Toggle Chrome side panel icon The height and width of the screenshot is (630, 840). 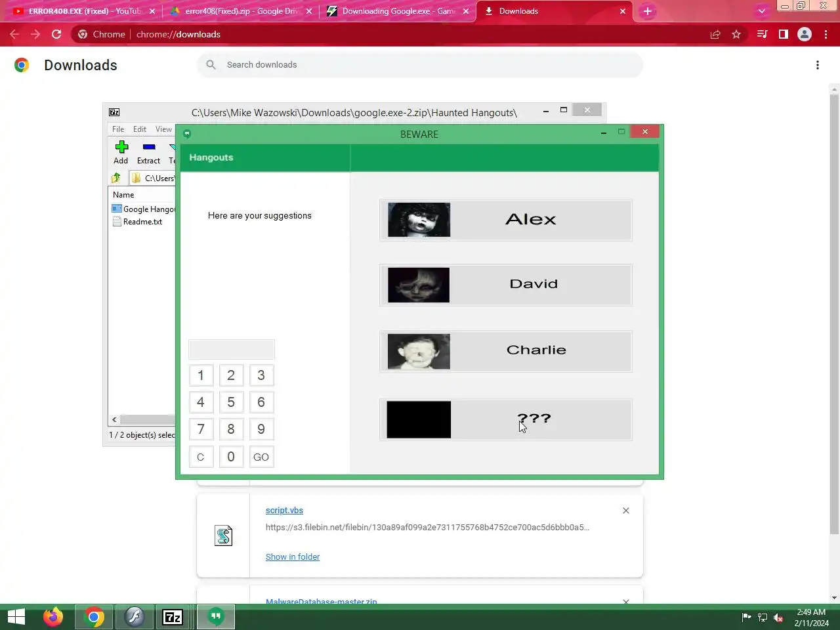[783, 34]
